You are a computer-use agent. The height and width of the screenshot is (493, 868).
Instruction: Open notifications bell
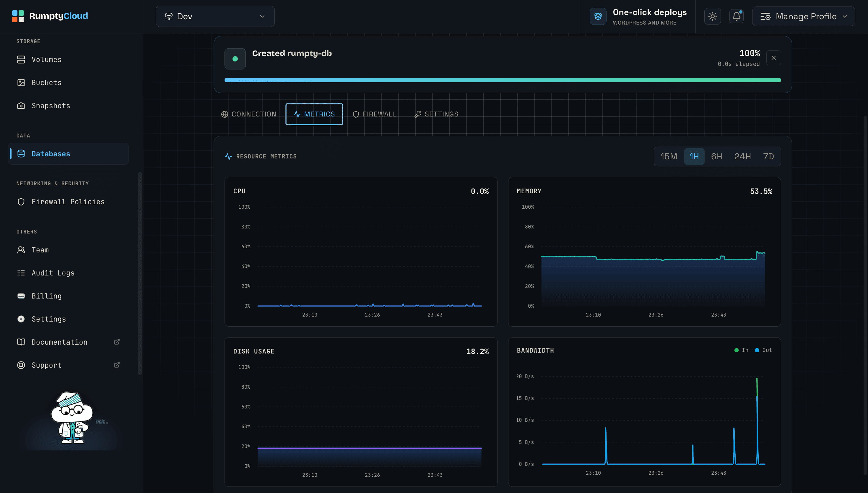point(736,16)
